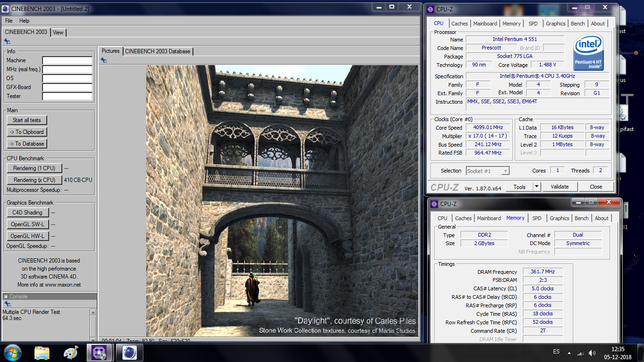The width and height of the screenshot is (644, 362).
Task: Start the C4D Shading test
Action: 27,213
